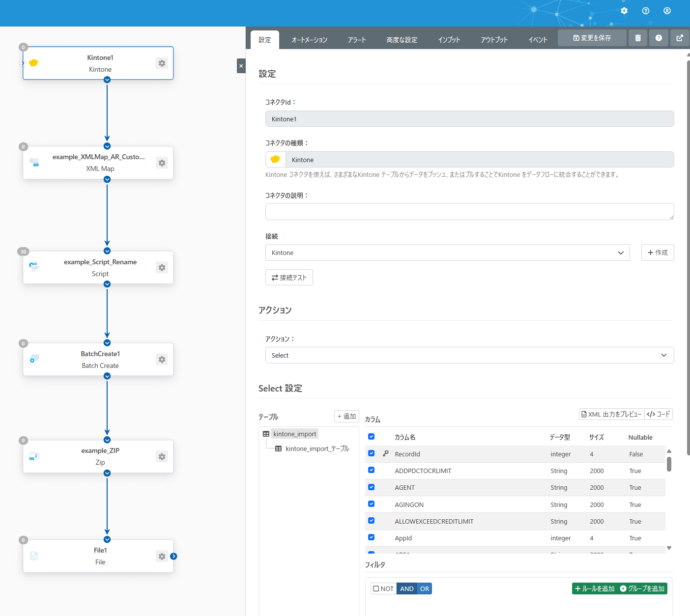Select kintone_import_テーブル tree item
The image size is (690, 616).
[x=317, y=449]
